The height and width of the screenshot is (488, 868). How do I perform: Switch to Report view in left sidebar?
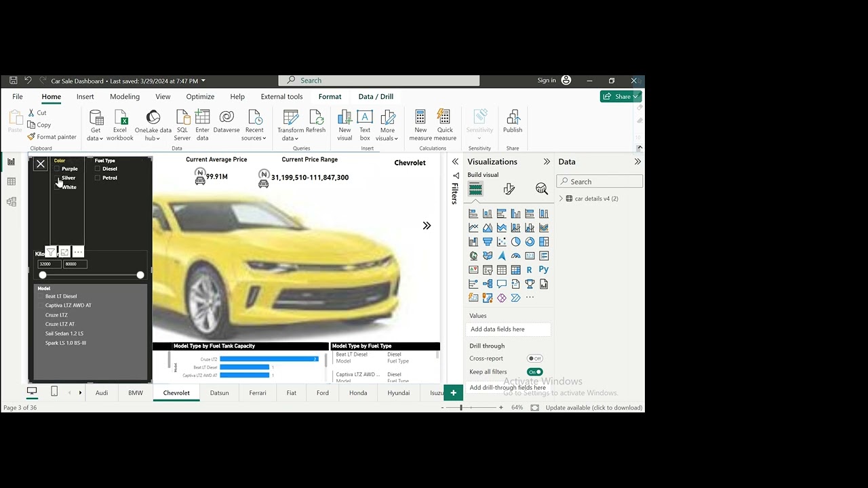pyautogui.click(x=11, y=163)
